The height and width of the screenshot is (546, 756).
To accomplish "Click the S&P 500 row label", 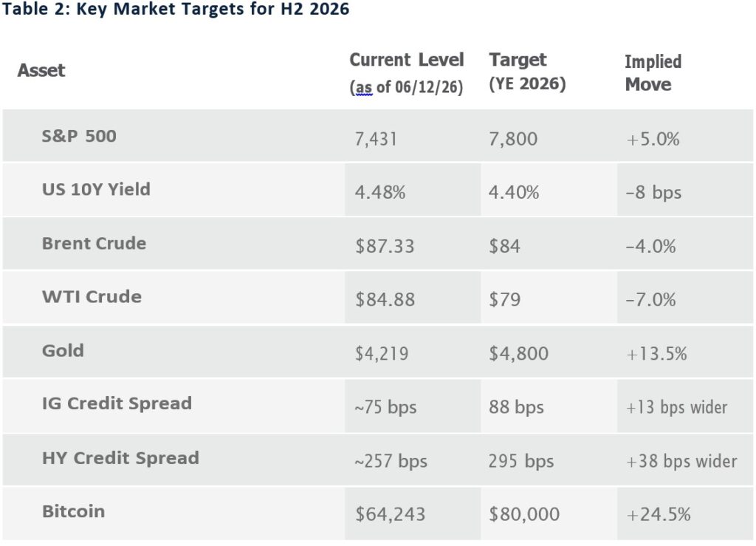I will point(79,136).
